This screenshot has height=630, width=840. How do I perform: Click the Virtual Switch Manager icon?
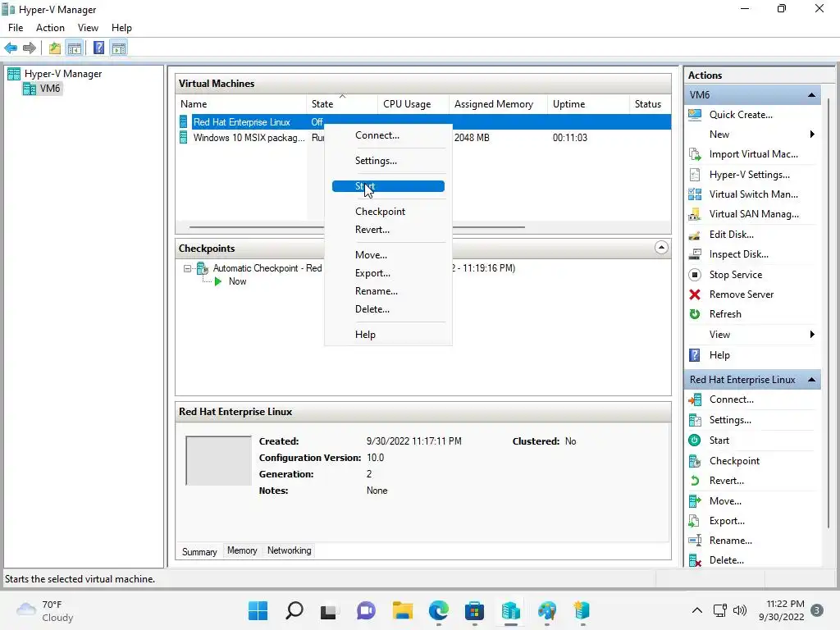coord(695,194)
